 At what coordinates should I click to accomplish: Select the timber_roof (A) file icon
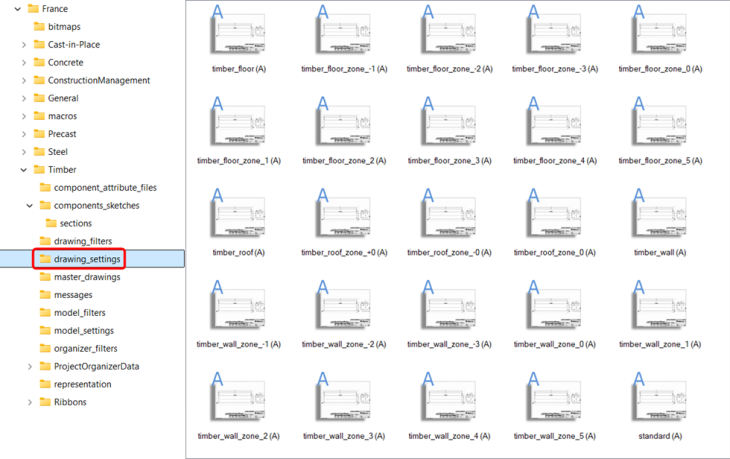tap(238, 214)
